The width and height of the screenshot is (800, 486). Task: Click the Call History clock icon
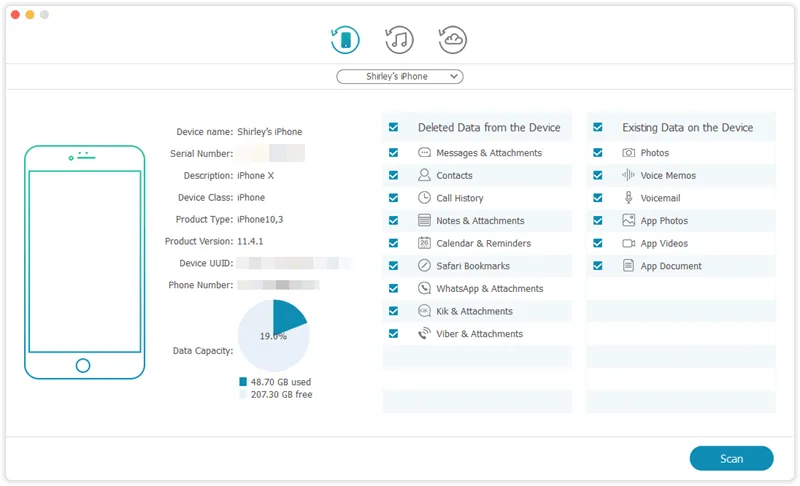[425, 198]
